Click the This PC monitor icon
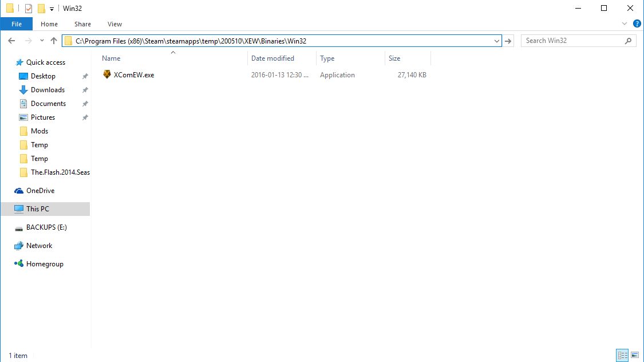This screenshot has height=362, width=644. (19, 208)
